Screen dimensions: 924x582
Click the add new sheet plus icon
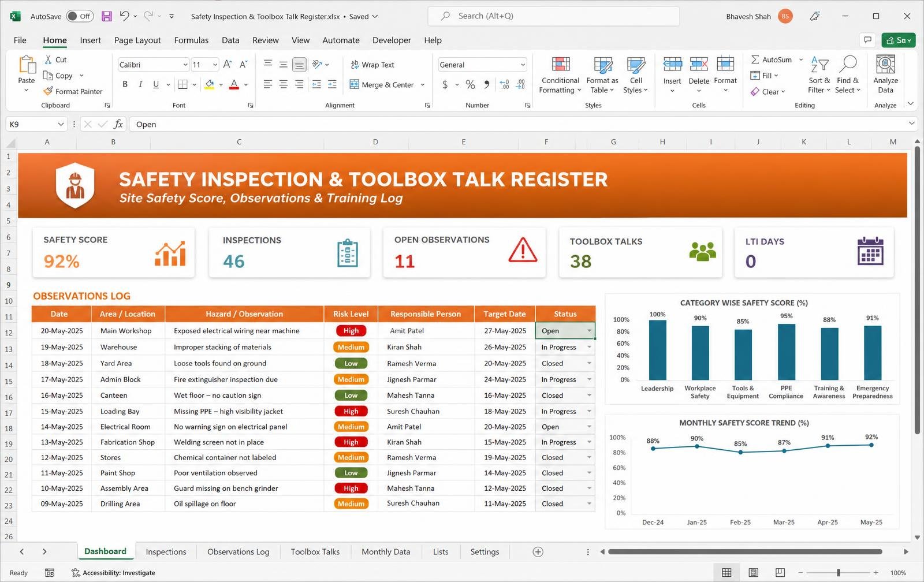[538, 552]
